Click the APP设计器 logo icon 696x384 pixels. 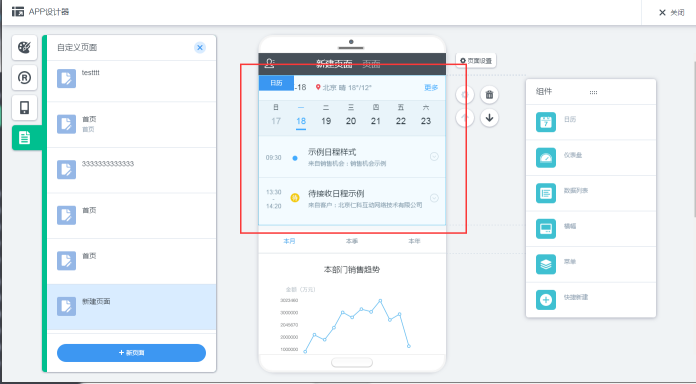click(18, 12)
